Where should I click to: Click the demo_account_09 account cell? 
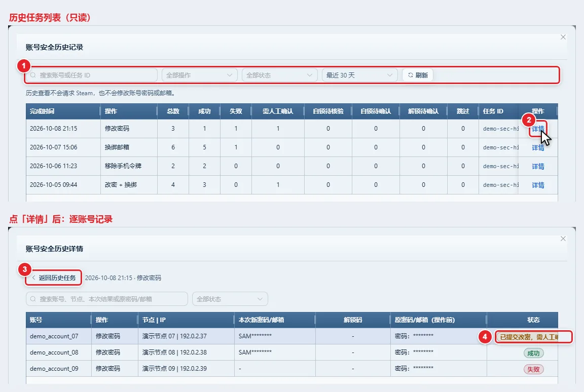[x=58, y=369]
